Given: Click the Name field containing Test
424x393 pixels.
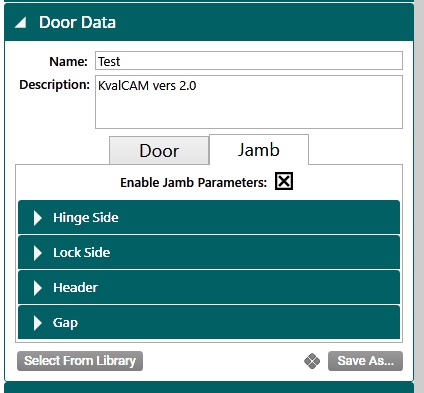Looking at the screenshot, I should click(249, 61).
